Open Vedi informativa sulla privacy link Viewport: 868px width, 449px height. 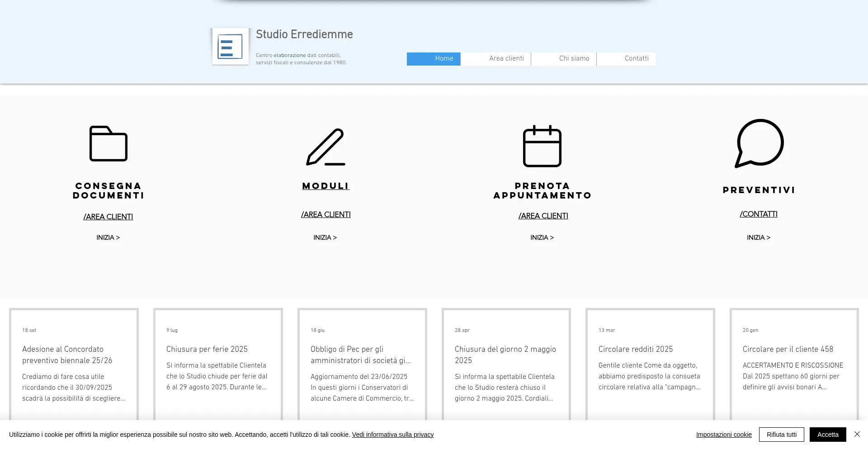click(x=392, y=435)
